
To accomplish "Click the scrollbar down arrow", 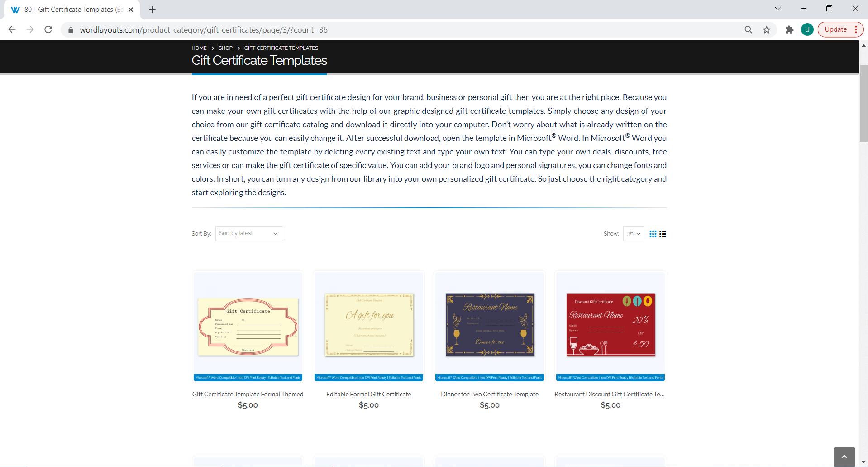I will (x=863, y=462).
